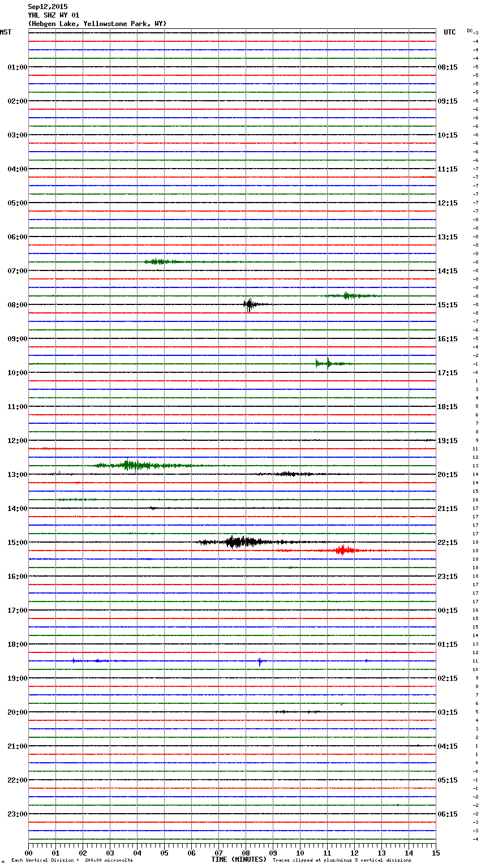Viewport: 481px width, 868px height.
Task: Click the 02:15 UTC time label
Action: click(448, 678)
